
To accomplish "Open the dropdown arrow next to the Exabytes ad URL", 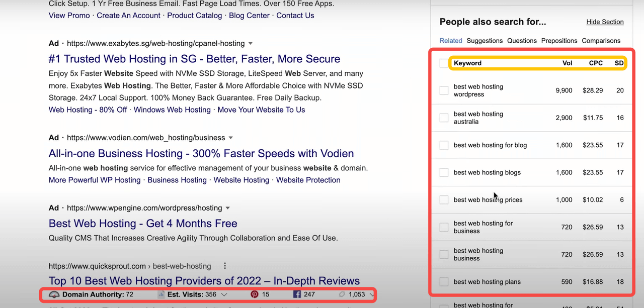I will click(251, 44).
